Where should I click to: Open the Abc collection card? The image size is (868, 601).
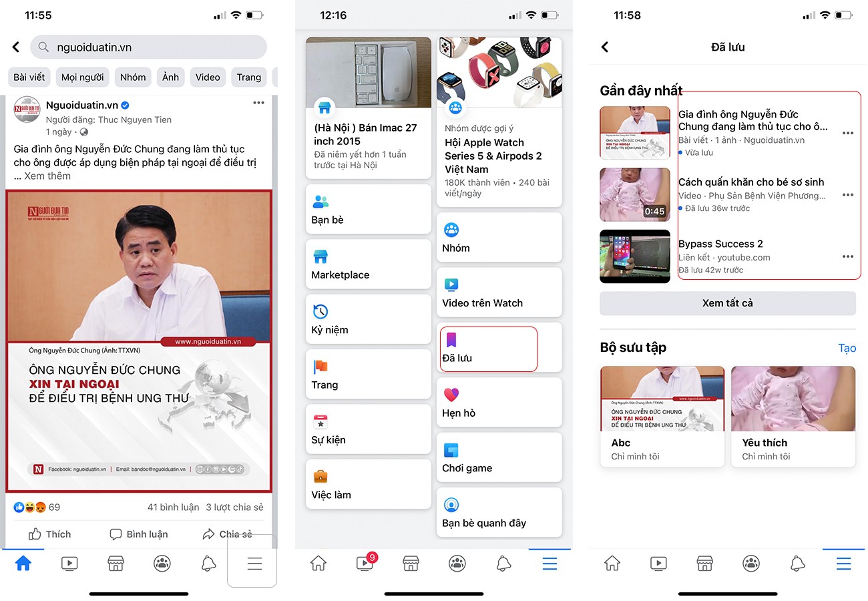point(662,417)
